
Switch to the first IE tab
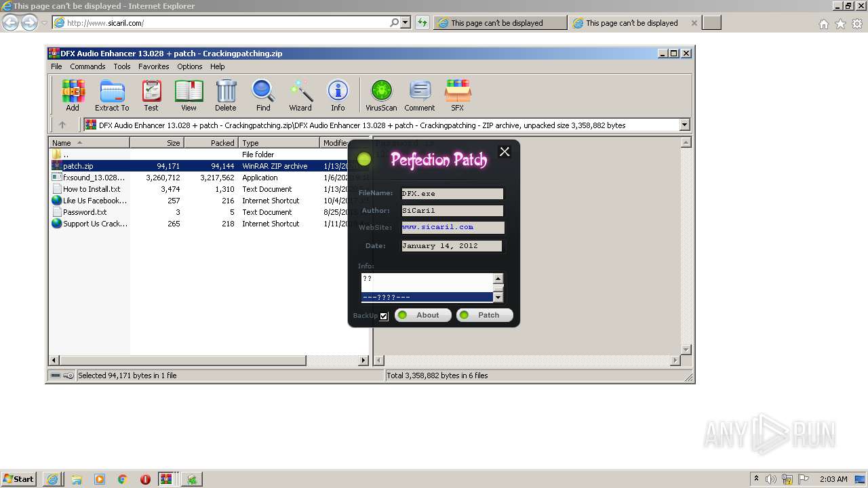(500, 23)
